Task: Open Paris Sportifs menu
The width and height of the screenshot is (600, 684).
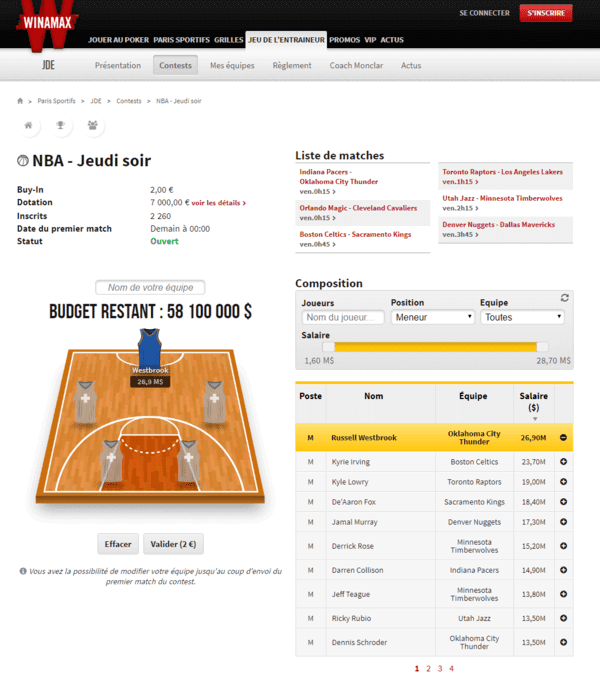Action: click(x=182, y=40)
